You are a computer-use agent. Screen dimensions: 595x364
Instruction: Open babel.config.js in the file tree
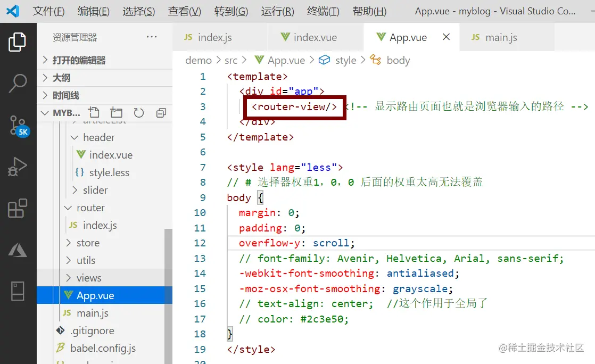point(104,348)
